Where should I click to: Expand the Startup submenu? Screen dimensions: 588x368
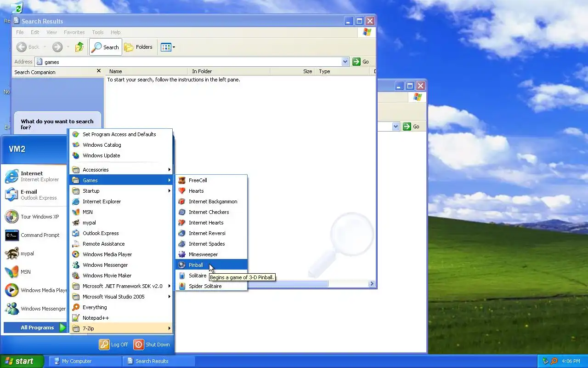[x=121, y=191]
